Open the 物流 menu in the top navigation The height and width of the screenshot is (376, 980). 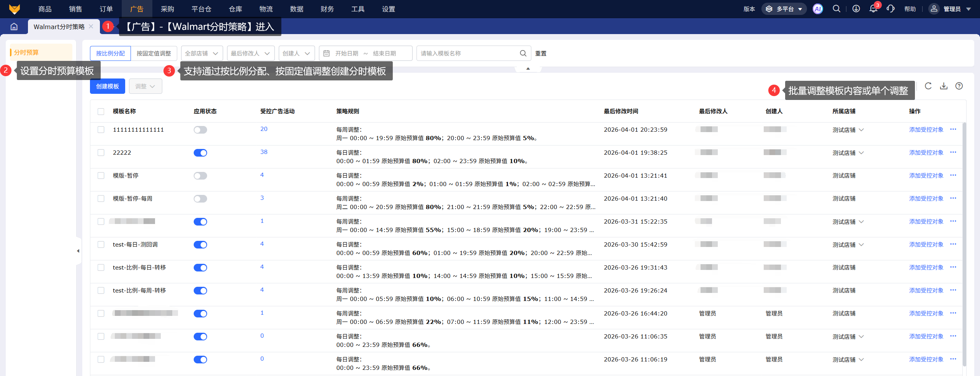[x=266, y=9]
